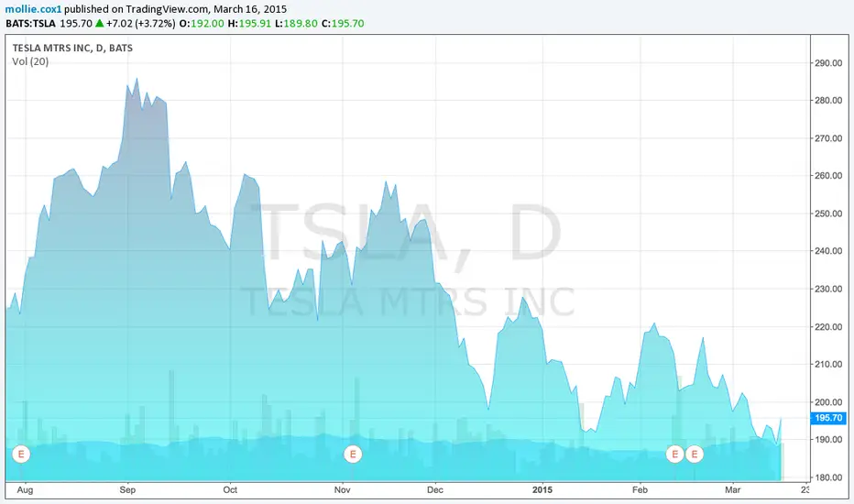Click the 210.00 price axis label
This screenshot has width=854, height=504.
tap(828, 365)
